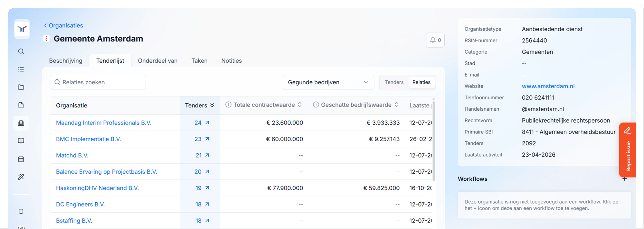Open the www.amsterdam.nl website link
Screen dimensions: 644x229
coord(548,86)
